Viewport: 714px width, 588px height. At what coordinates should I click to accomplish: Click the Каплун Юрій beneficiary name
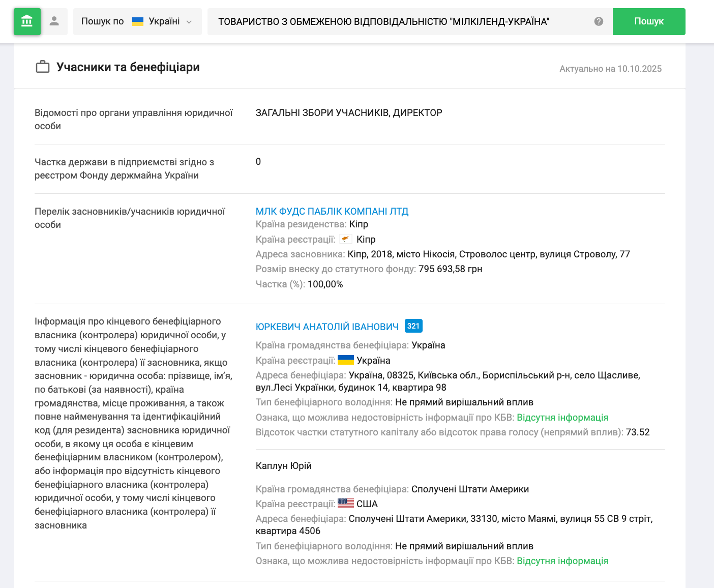[x=284, y=466]
